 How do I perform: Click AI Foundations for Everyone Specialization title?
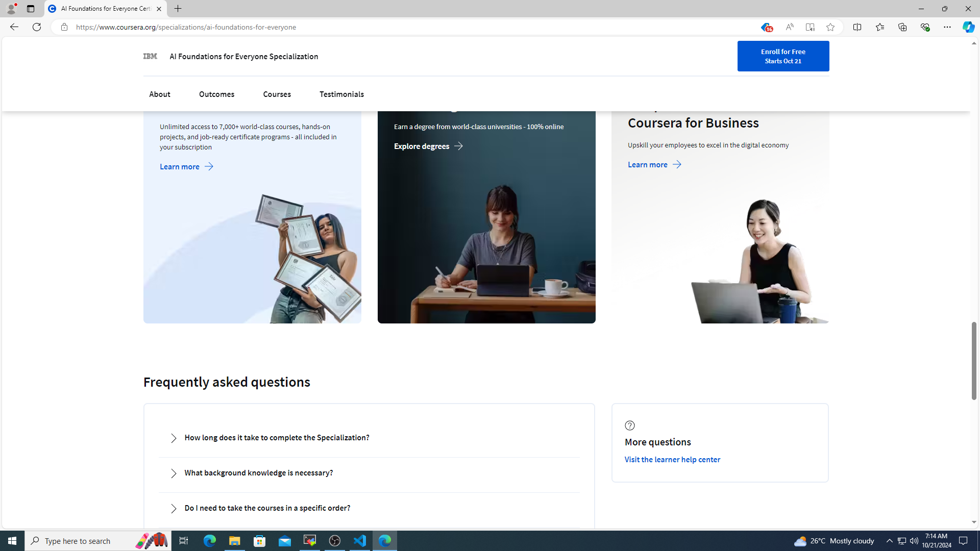(x=243, y=57)
